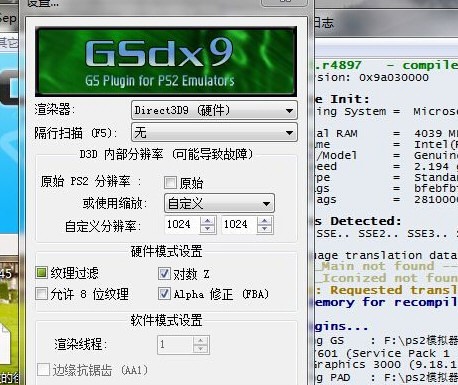Click 'emory for recompil' line in log window

coord(386,302)
